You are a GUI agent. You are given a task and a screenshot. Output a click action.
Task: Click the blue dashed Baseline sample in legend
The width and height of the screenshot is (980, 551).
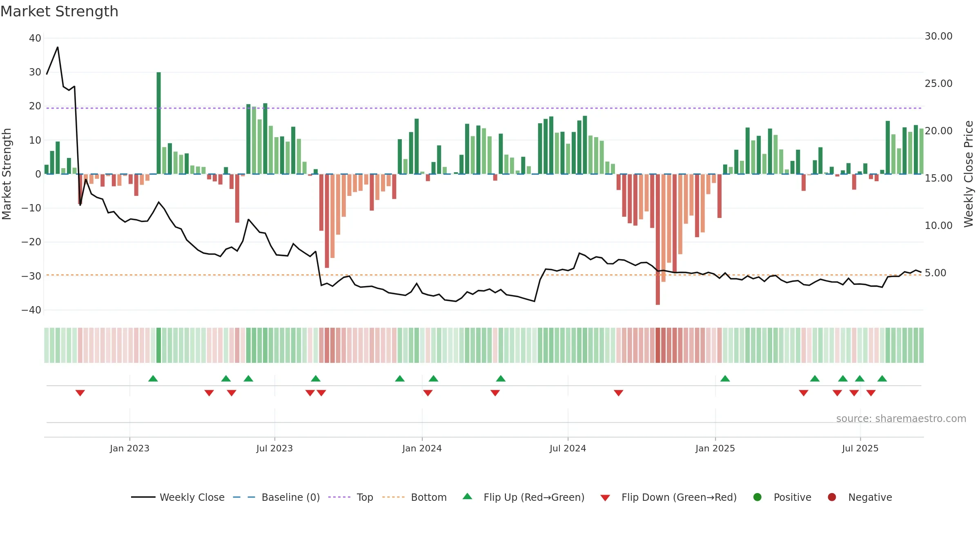244,497
